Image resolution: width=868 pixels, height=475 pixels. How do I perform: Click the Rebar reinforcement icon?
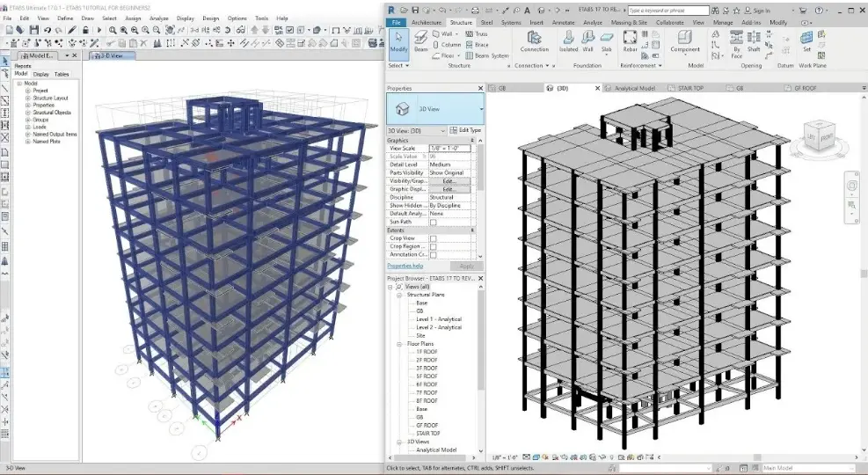click(x=630, y=40)
